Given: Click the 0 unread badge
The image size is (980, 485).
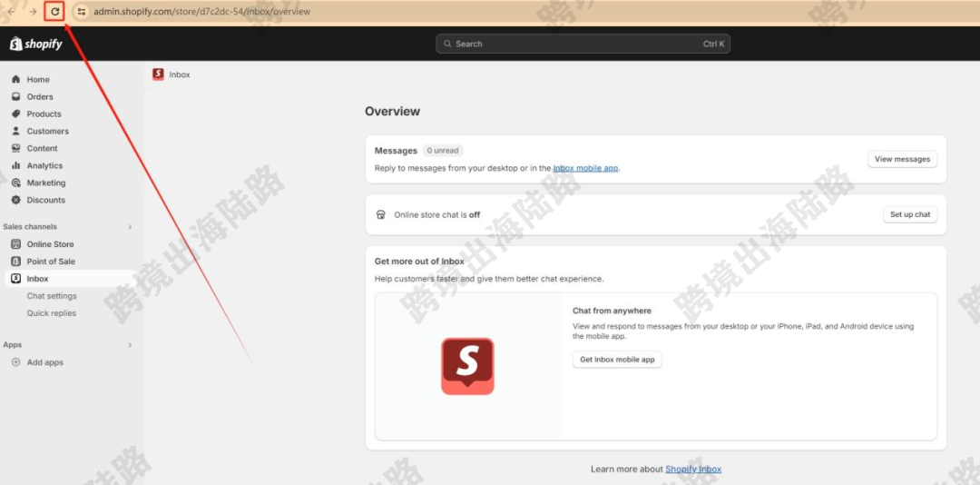Looking at the screenshot, I should click(443, 151).
